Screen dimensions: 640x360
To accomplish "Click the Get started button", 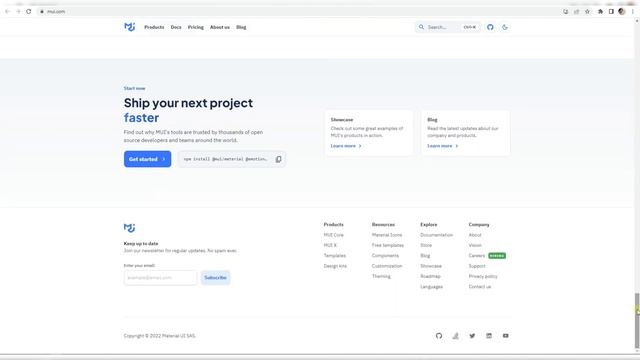I will [x=147, y=159].
